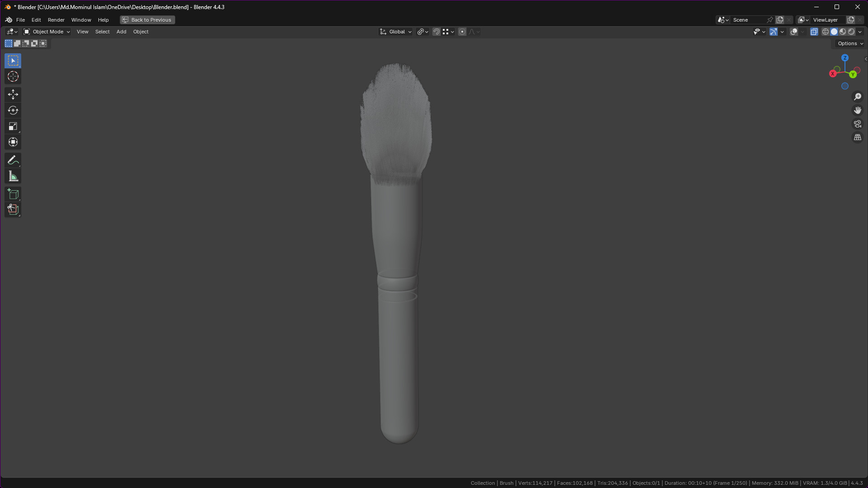Viewport: 868px width, 488px height.
Task: Open Global transform orientation dropdown
Action: click(x=396, y=32)
